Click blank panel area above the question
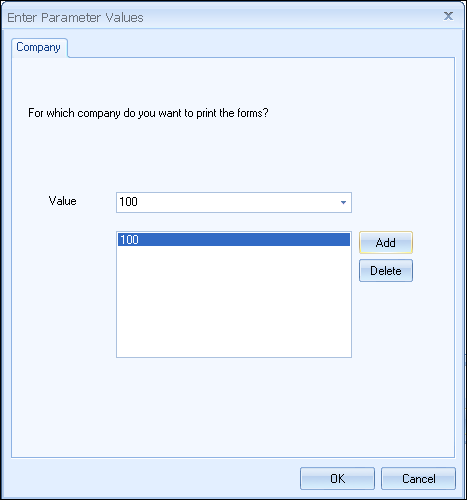 233,82
